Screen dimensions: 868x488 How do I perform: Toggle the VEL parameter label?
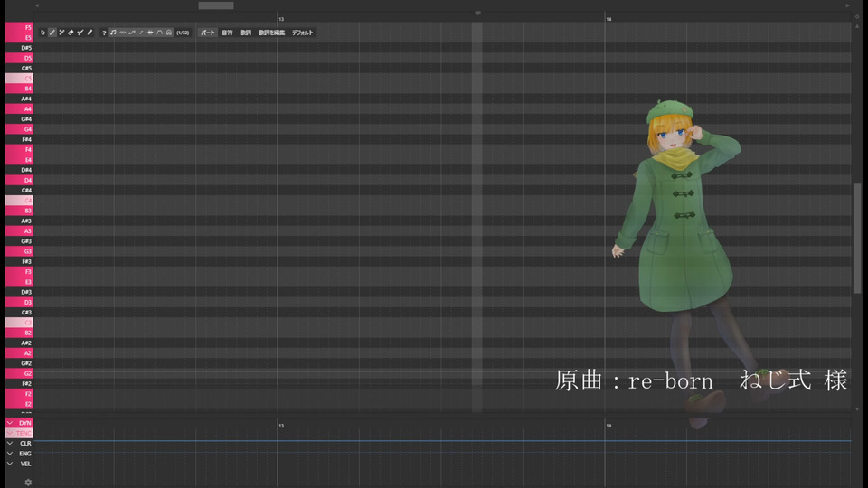pos(25,464)
